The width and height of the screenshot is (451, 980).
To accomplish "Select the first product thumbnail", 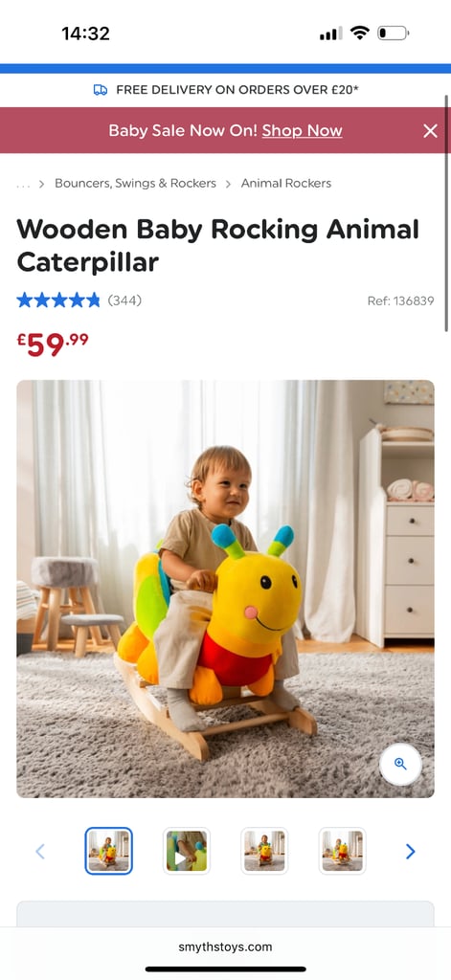I will pos(109,851).
